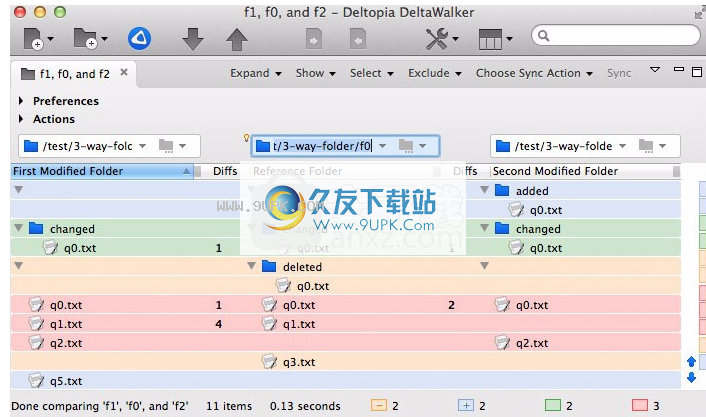Open first folder browse icon's dropdown arrow
The image size is (706, 417).
[x=182, y=146]
